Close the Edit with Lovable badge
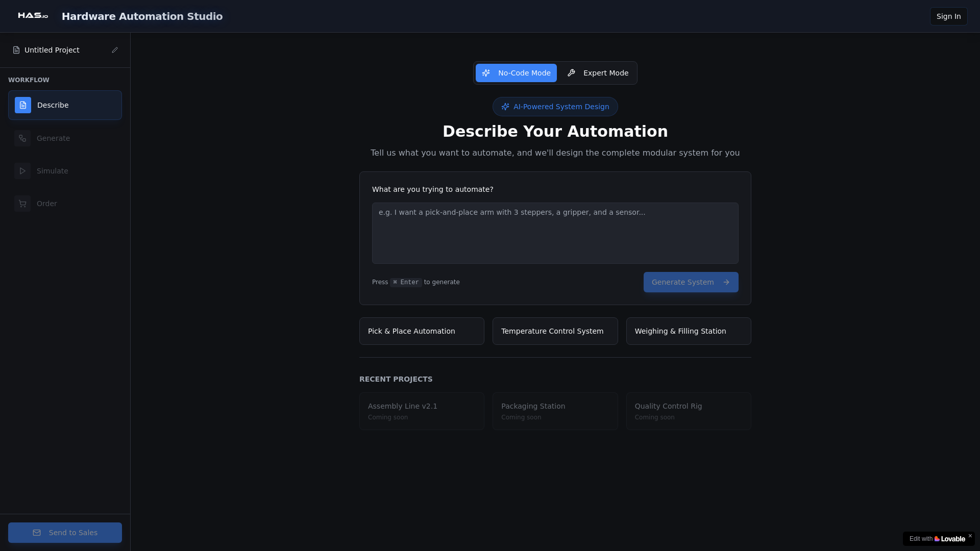 click(970, 536)
